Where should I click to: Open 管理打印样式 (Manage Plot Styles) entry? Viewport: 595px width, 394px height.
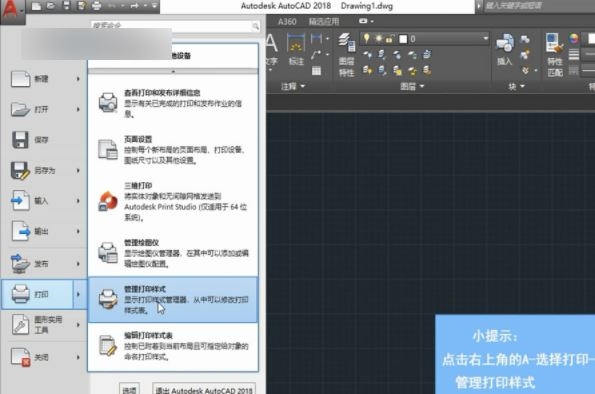click(x=173, y=299)
